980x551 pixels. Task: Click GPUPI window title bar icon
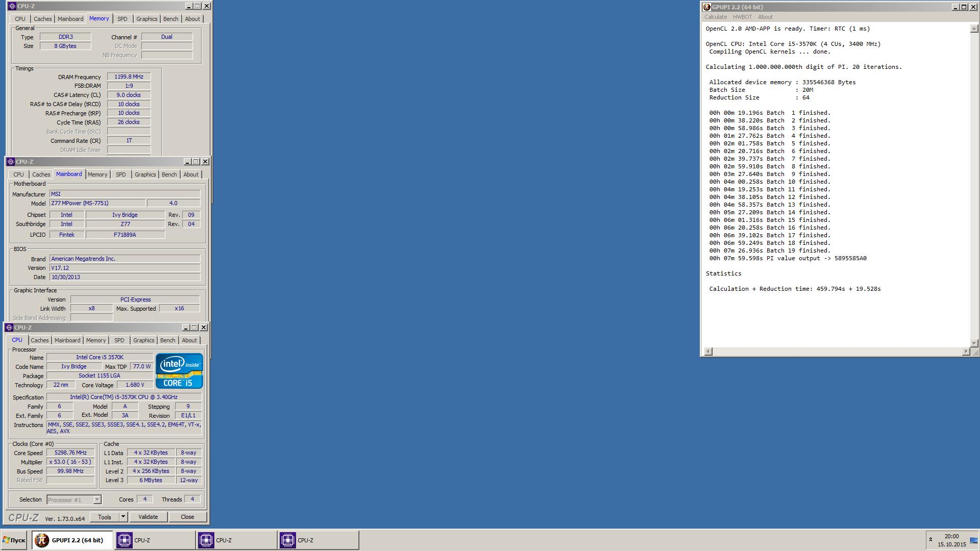707,7
